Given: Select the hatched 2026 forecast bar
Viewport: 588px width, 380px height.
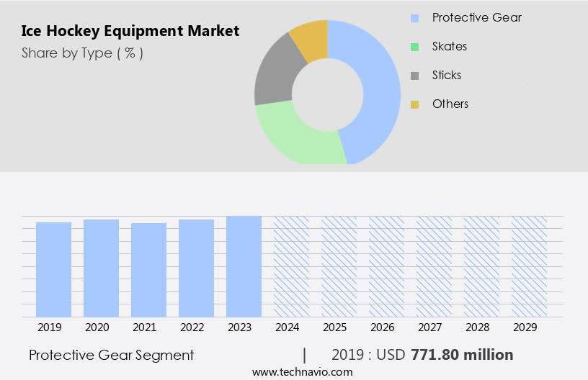Looking at the screenshot, I should coord(387,266).
